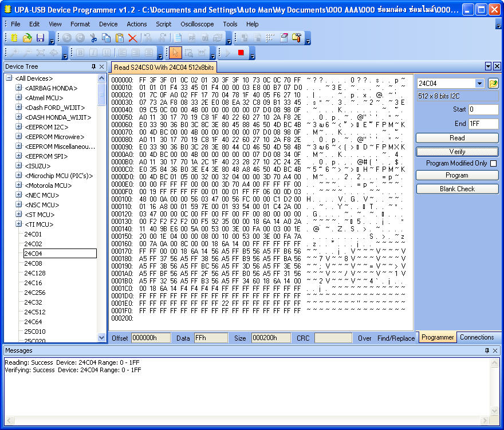
Task: Click the eraser on page toolbar icon
Action: tap(283, 38)
